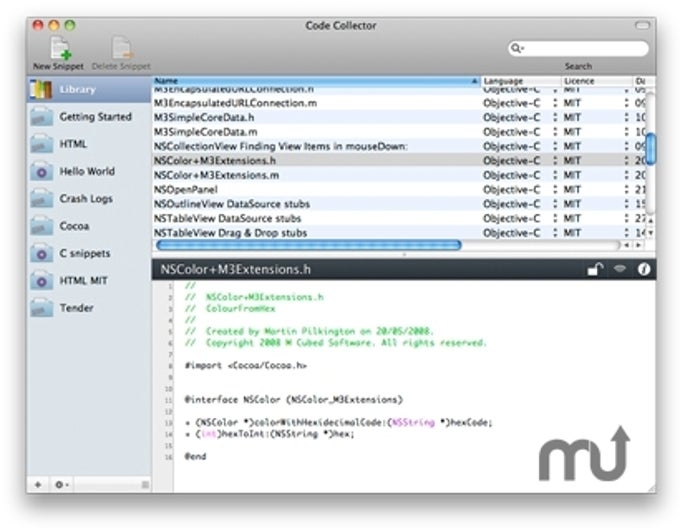680x531 pixels.
Task: Click the horizontal scrollbar thumb in snippet list
Action: [308, 246]
